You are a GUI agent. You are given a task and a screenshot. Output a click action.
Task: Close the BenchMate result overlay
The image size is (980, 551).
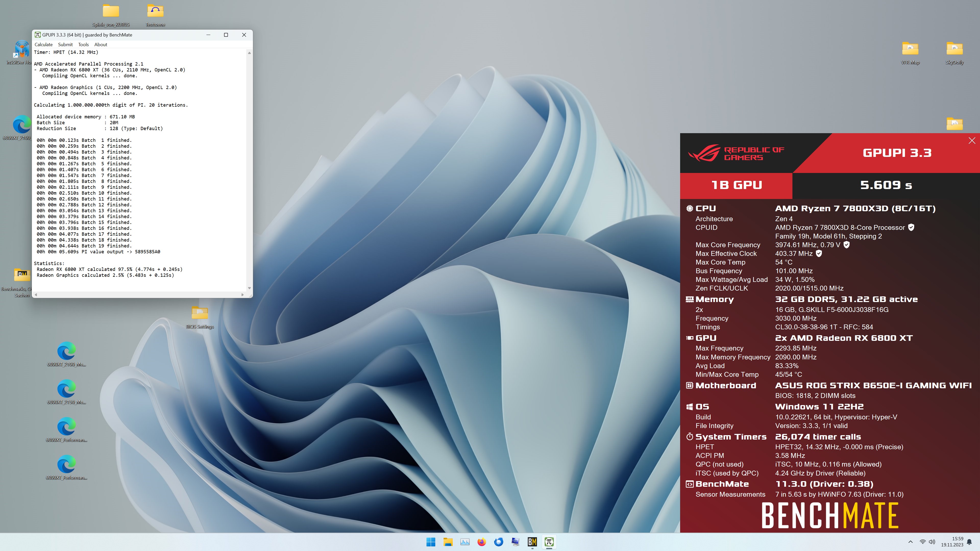coord(972,140)
